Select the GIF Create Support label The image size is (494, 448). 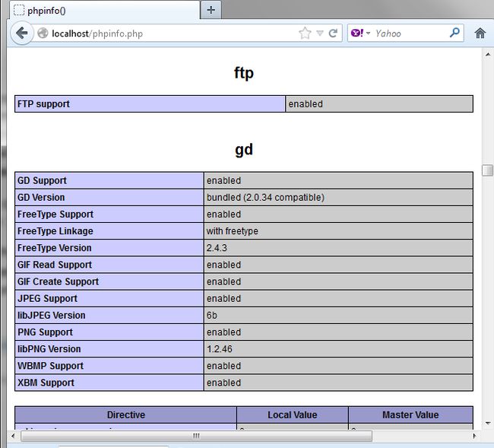(x=58, y=281)
